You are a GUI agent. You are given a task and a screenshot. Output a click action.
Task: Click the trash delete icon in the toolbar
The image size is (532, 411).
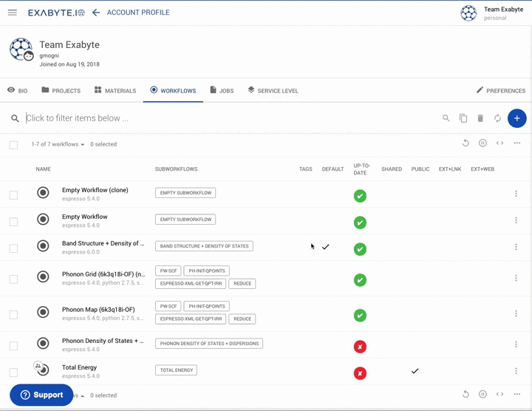coord(480,118)
